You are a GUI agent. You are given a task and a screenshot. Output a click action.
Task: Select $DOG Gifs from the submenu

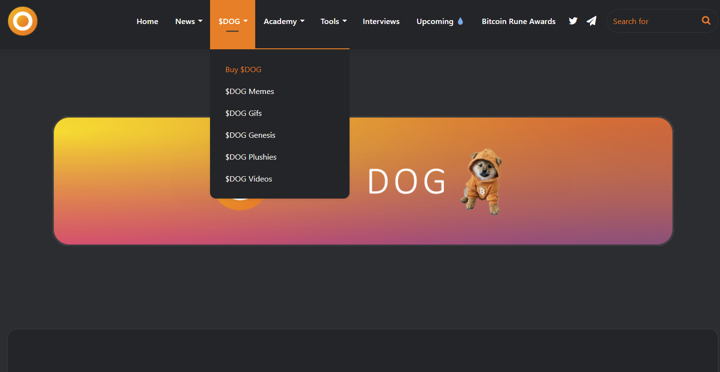point(243,113)
